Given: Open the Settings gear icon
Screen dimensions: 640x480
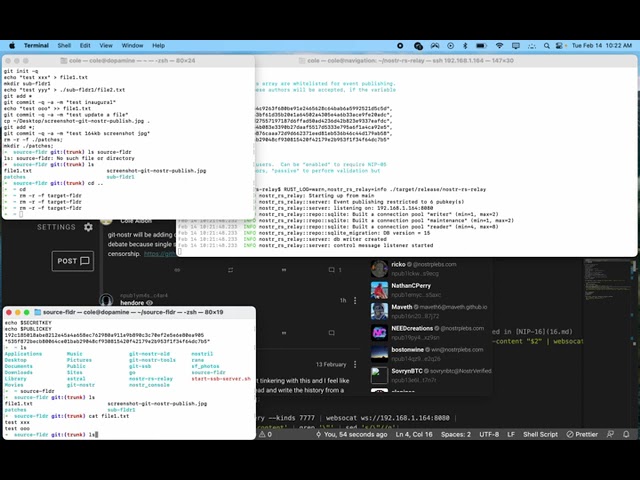Looking at the screenshot, I should [x=88, y=227].
